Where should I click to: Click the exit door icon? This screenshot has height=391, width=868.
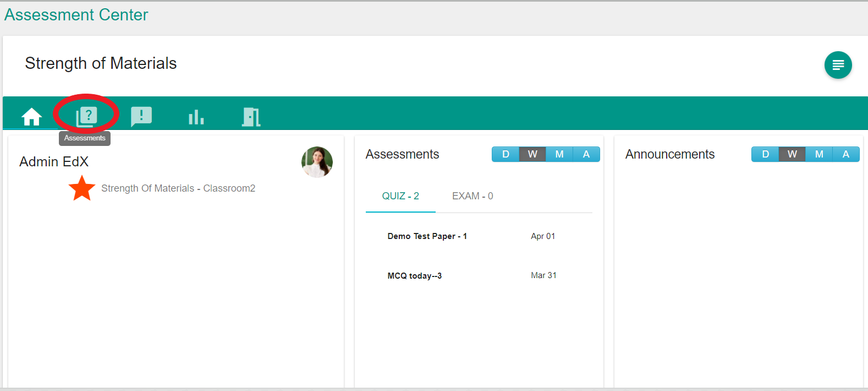[251, 116]
